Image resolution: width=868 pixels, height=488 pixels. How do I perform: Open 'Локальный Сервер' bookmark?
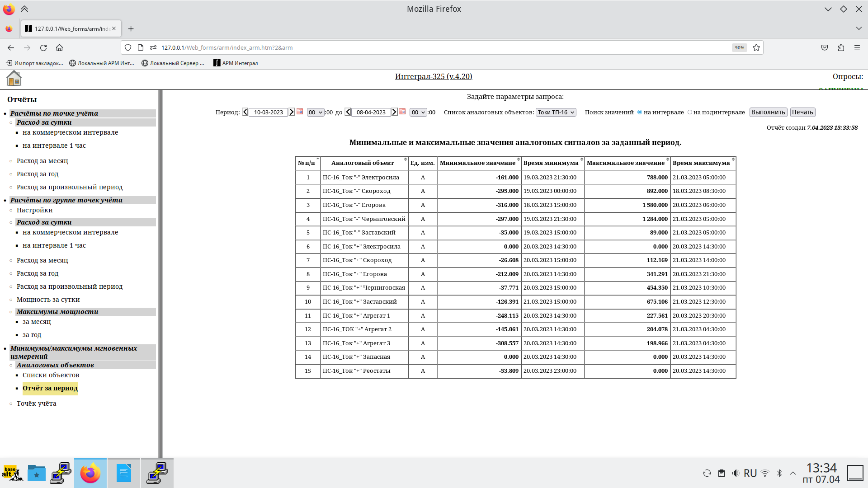tap(173, 63)
